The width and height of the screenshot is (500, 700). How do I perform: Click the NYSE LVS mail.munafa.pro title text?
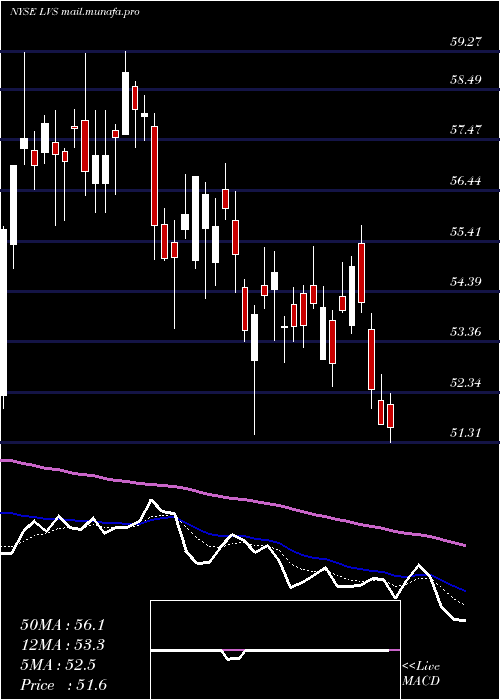75,12
